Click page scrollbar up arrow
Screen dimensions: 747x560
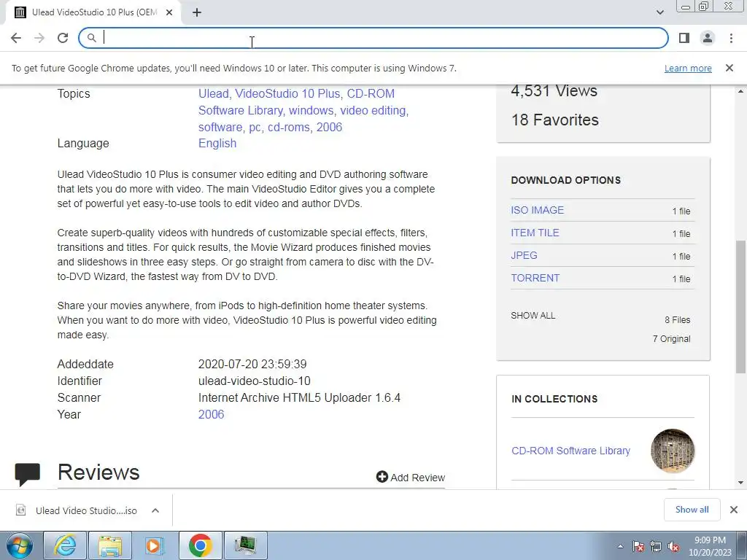coord(741,90)
